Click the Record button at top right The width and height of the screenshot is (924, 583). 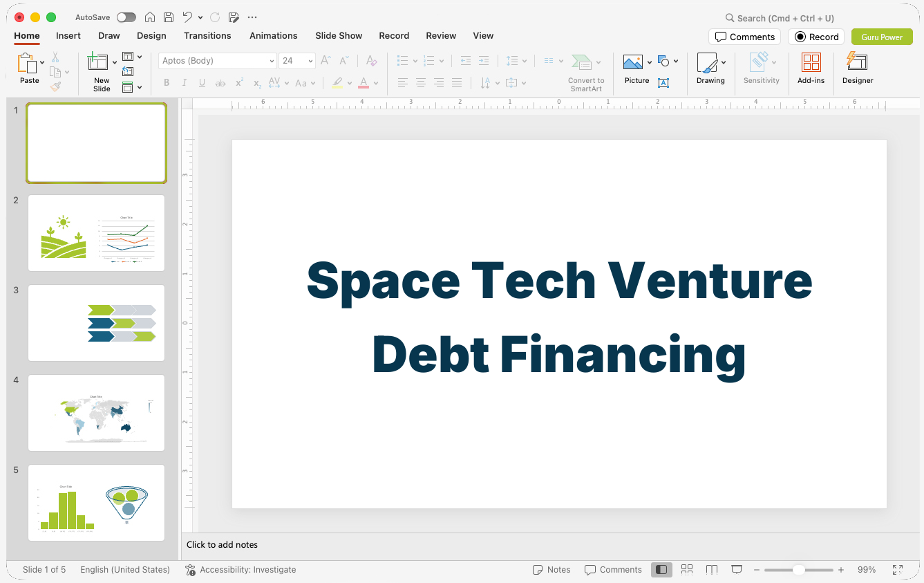(816, 37)
